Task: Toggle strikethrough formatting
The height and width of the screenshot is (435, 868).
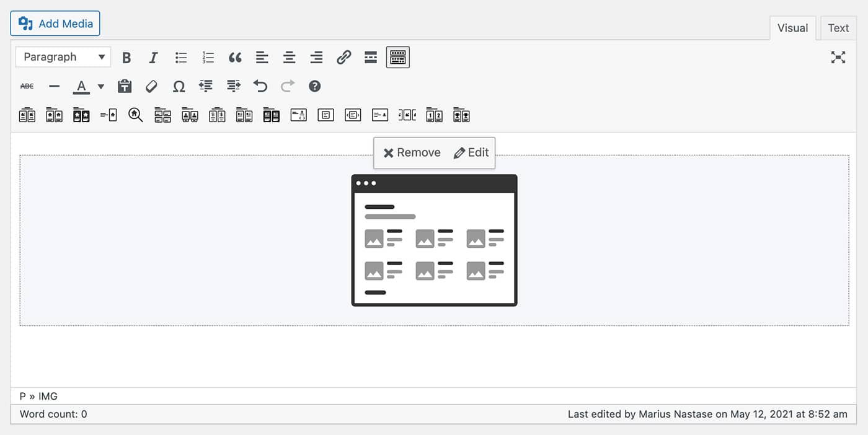Action: (x=27, y=86)
